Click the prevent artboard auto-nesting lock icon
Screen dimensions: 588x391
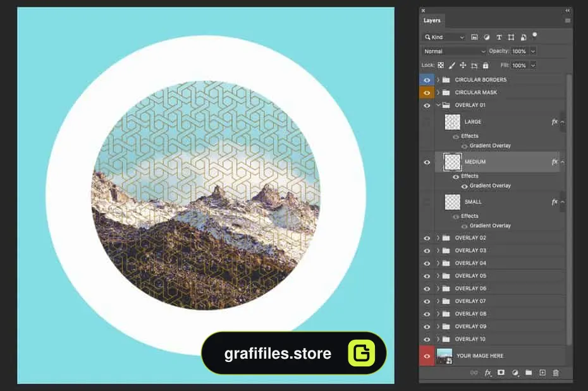[474, 66]
